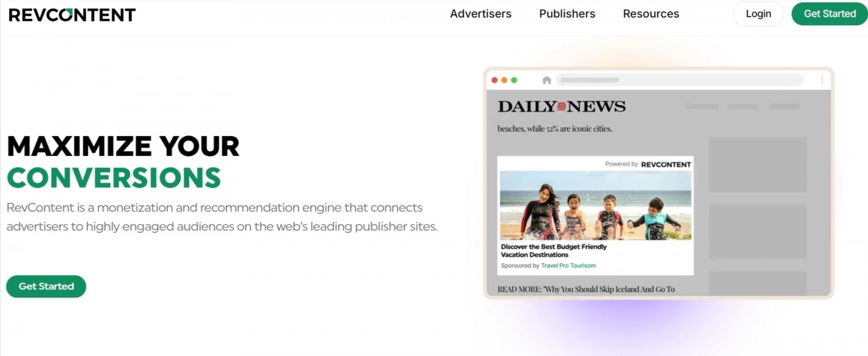
Task: Click the RevContent description paragraph
Action: (x=222, y=217)
